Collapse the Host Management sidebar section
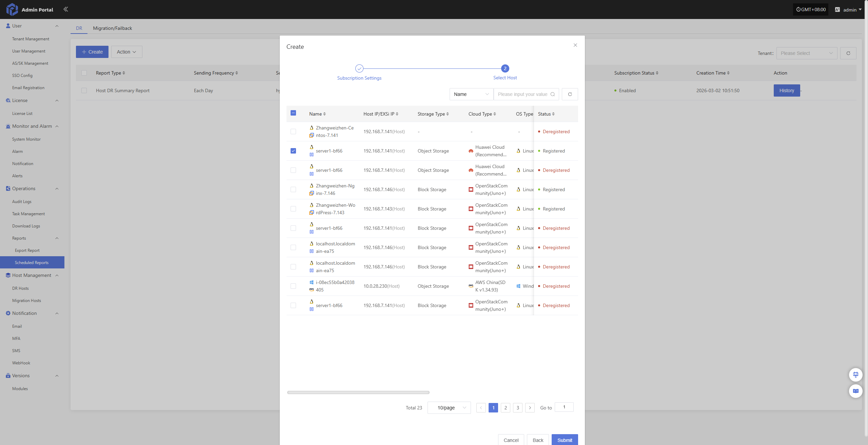The width and height of the screenshot is (868, 445). (x=57, y=275)
